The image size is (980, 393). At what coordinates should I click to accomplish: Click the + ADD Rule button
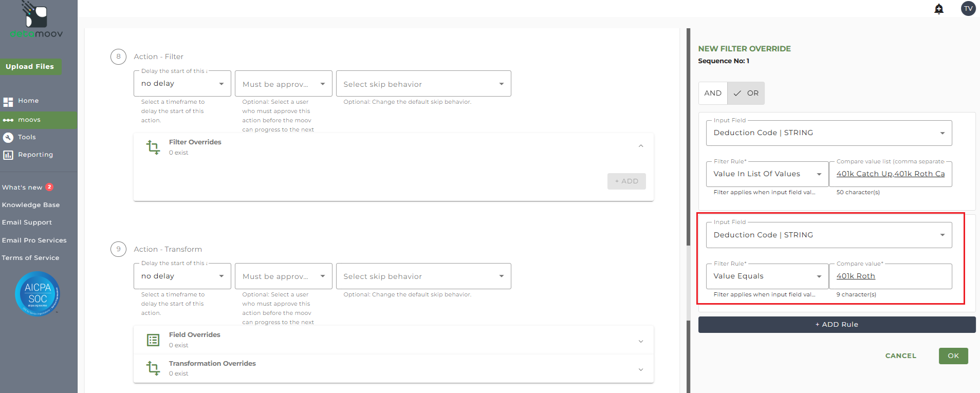(x=837, y=325)
